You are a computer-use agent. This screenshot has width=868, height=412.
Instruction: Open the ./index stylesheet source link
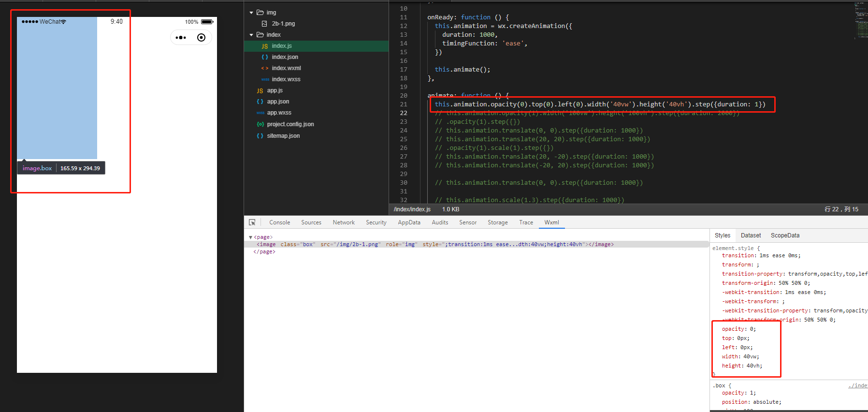(858, 385)
